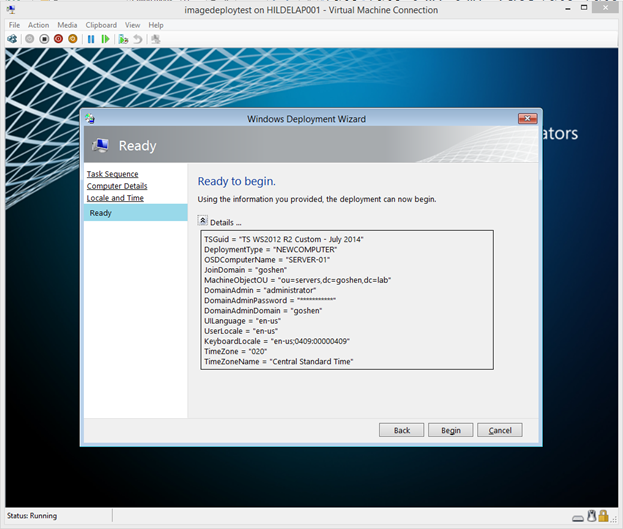Click the DomainAdminDomain line

pos(263,311)
